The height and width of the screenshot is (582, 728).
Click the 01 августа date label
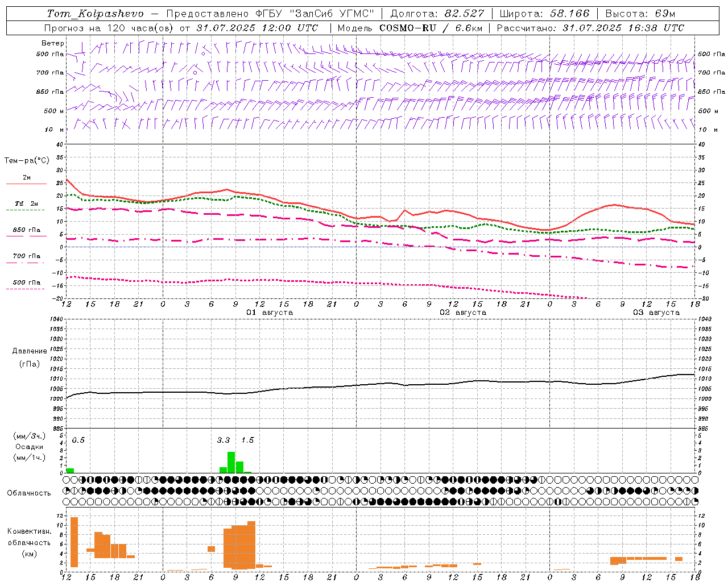[x=270, y=313]
